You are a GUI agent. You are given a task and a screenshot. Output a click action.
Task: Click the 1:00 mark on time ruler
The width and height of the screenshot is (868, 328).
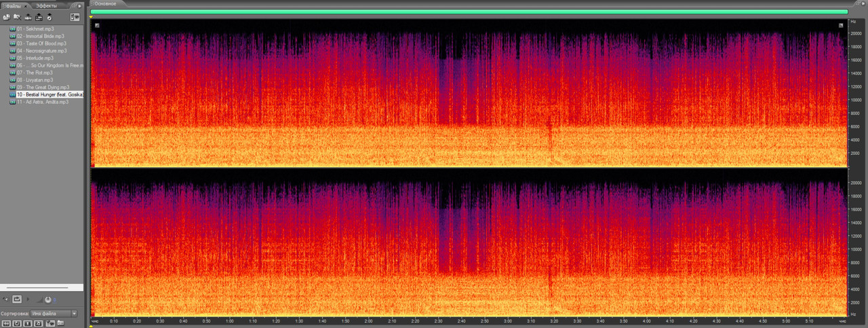click(229, 320)
